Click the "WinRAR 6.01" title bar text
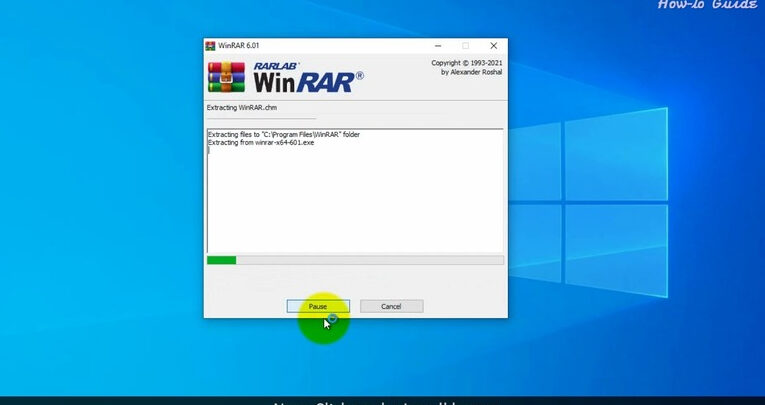 [x=242, y=46]
